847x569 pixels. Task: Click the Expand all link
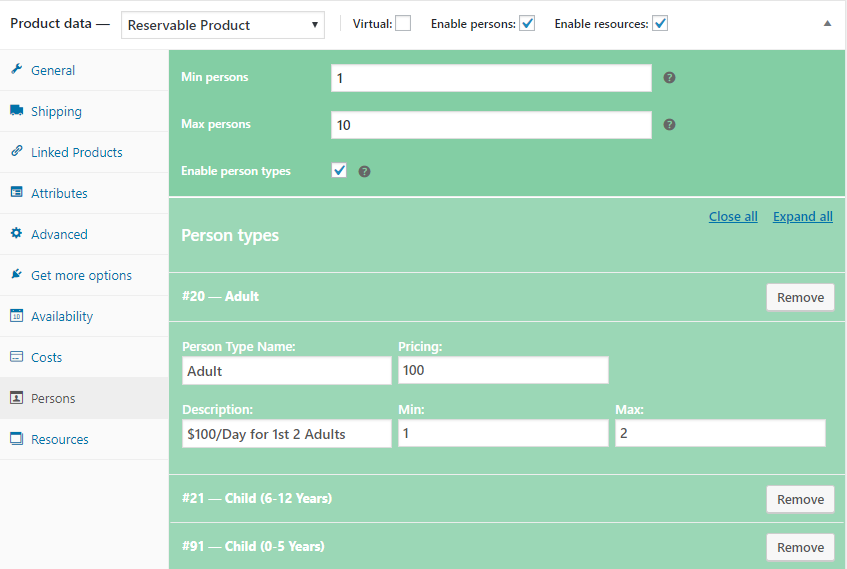802,217
